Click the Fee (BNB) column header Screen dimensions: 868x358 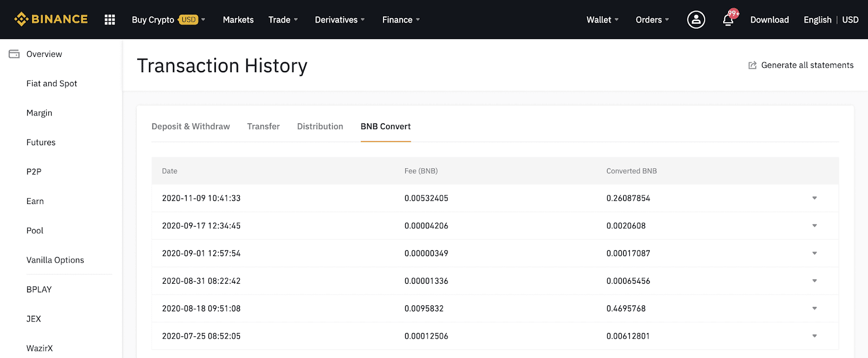point(421,171)
